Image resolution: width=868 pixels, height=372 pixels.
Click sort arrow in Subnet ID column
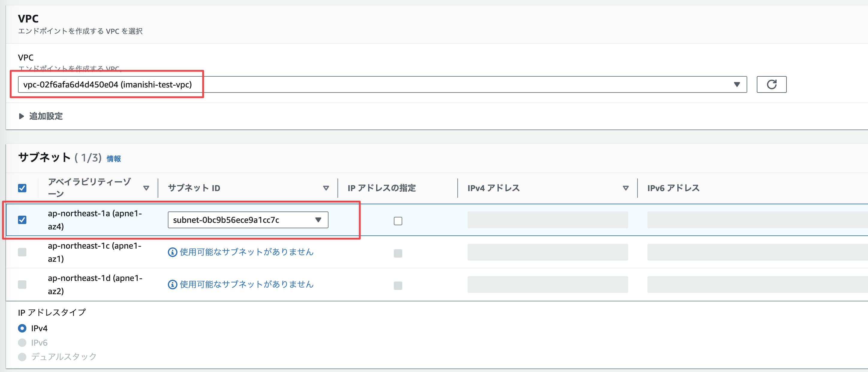click(325, 188)
